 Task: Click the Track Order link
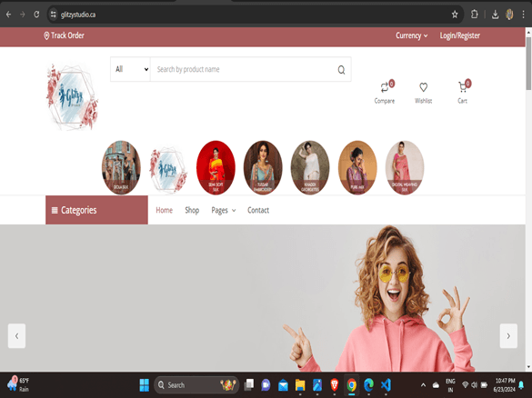[x=65, y=35]
